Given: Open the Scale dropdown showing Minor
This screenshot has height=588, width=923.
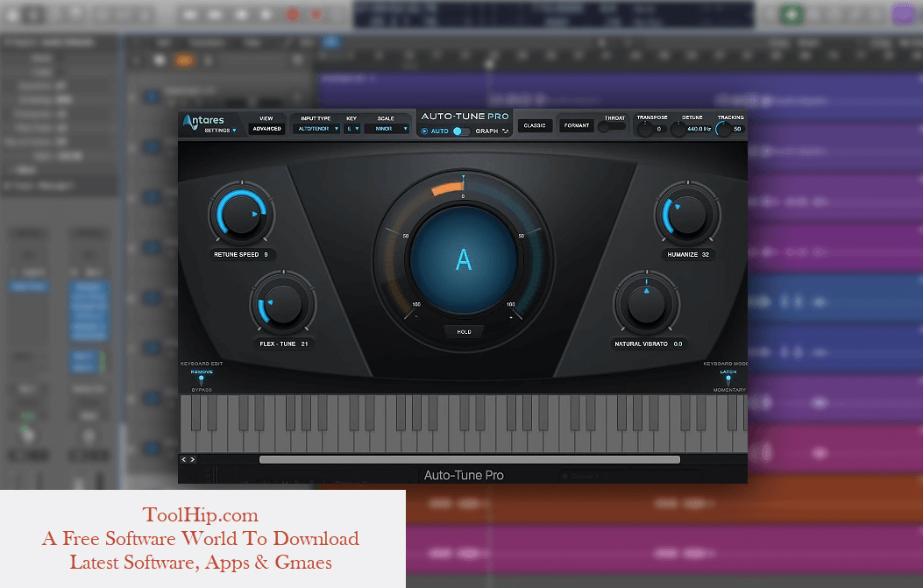Looking at the screenshot, I should [x=387, y=128].
